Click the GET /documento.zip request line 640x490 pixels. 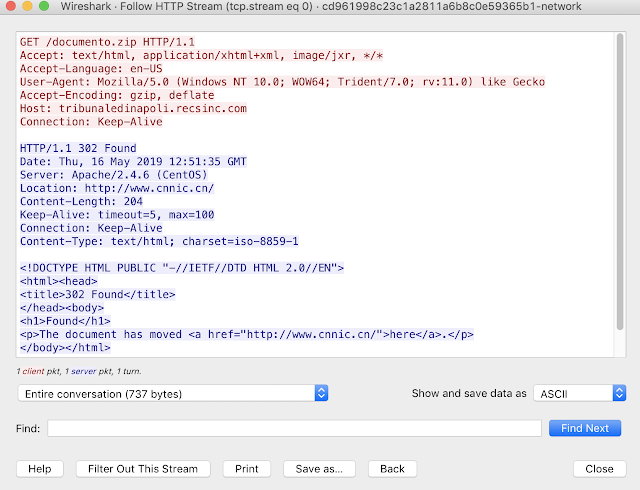click(x=107, y=42)
